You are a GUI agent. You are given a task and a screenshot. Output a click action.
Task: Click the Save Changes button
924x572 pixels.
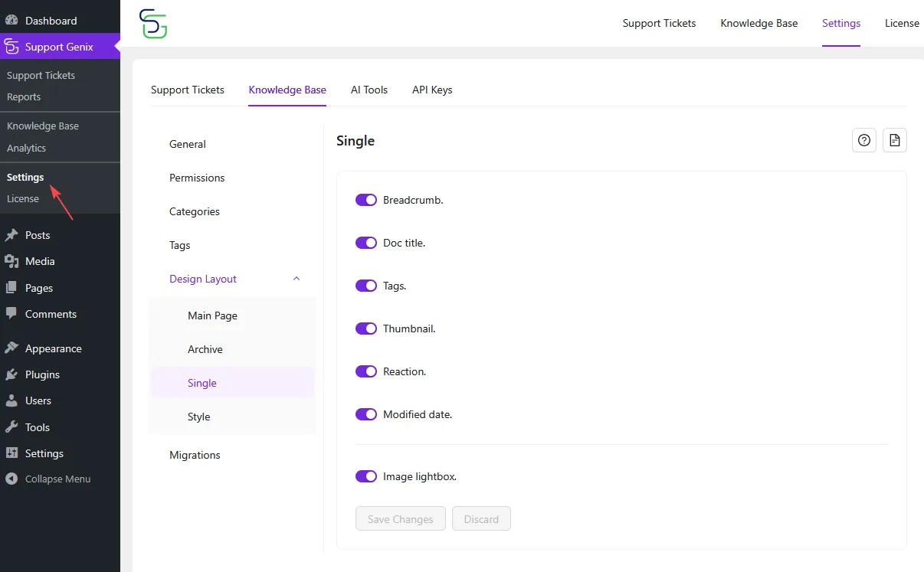[x=400, y=518]
